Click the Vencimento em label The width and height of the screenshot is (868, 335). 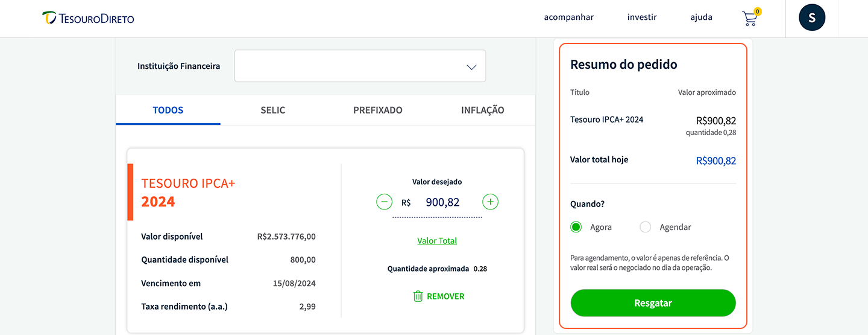coord(171,284)
